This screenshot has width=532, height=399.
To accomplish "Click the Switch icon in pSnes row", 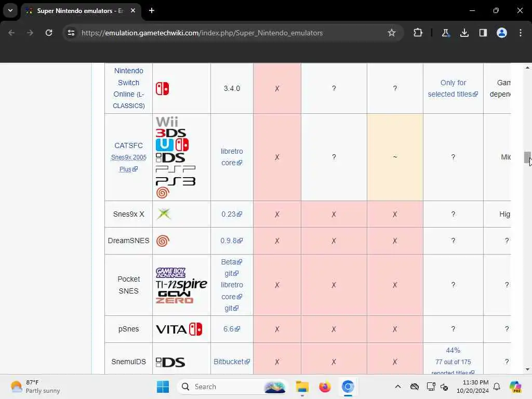I will [x=195, y=329].
